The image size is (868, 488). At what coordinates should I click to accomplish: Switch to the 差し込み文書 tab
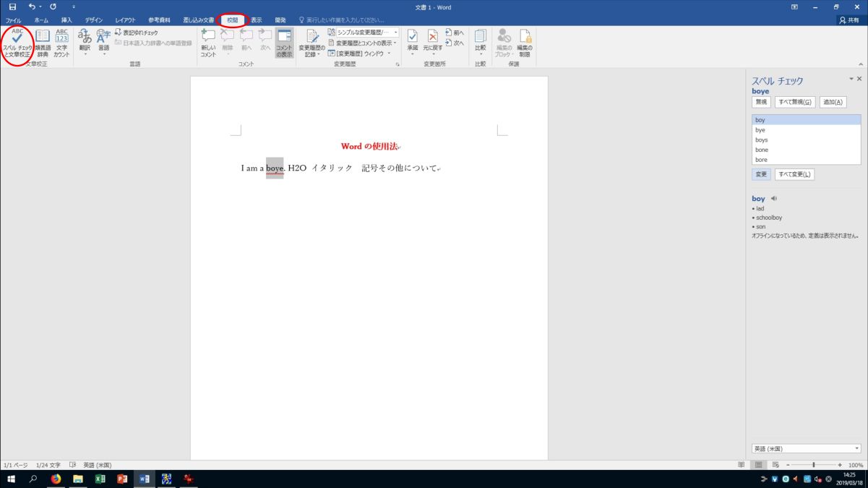pos(198,20)
